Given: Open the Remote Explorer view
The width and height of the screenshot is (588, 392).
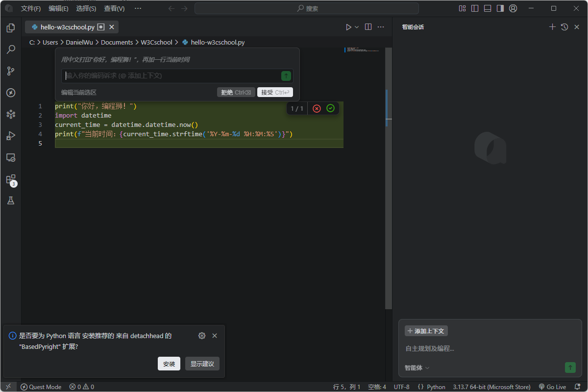Looking at the screenshot, I should click(11, 157).
